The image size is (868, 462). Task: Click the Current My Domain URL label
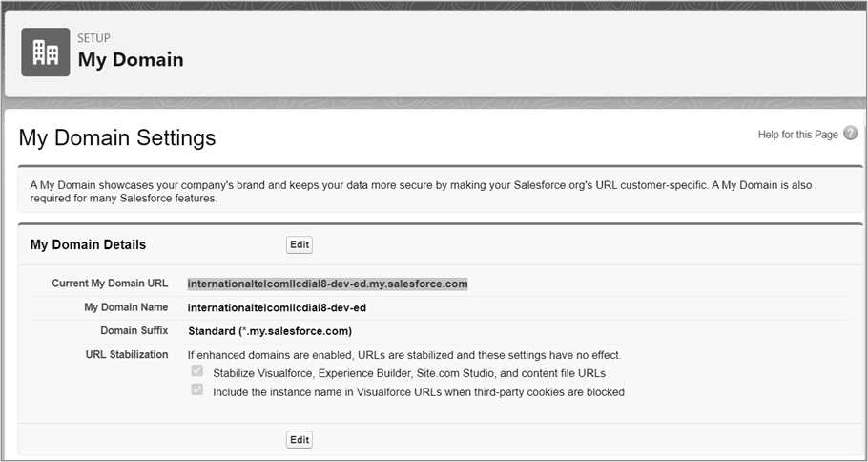coord(110,283)
